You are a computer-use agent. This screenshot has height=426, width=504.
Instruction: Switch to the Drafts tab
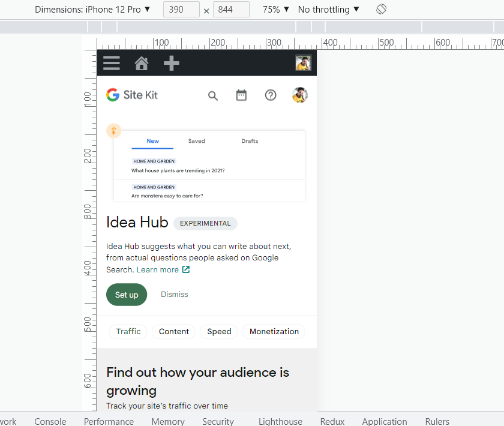[x=250, y=141]
